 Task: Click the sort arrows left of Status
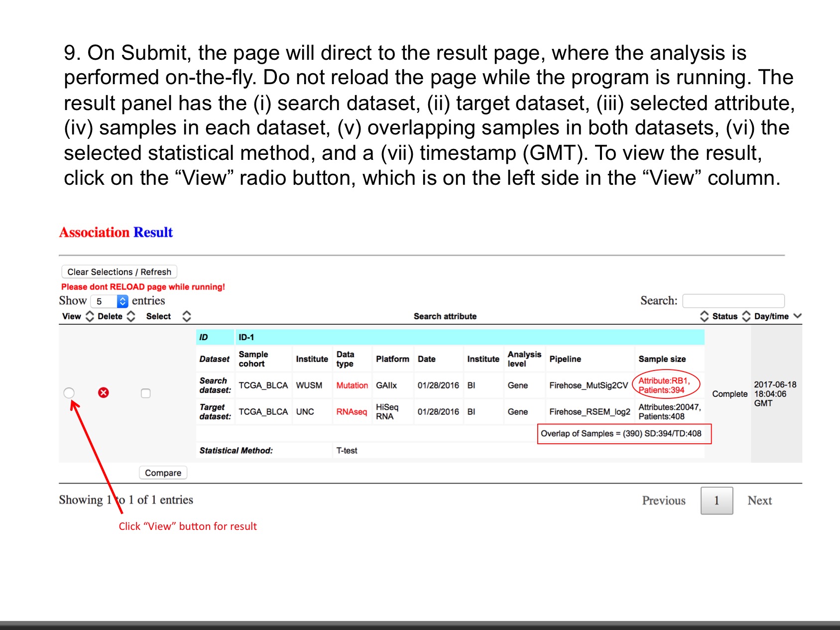coord(704,316)
